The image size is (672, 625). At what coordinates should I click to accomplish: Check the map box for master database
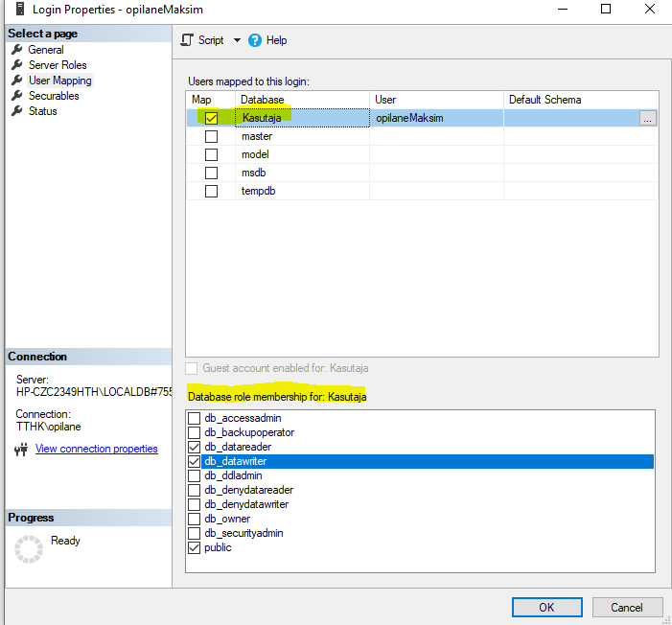(211, 136)
